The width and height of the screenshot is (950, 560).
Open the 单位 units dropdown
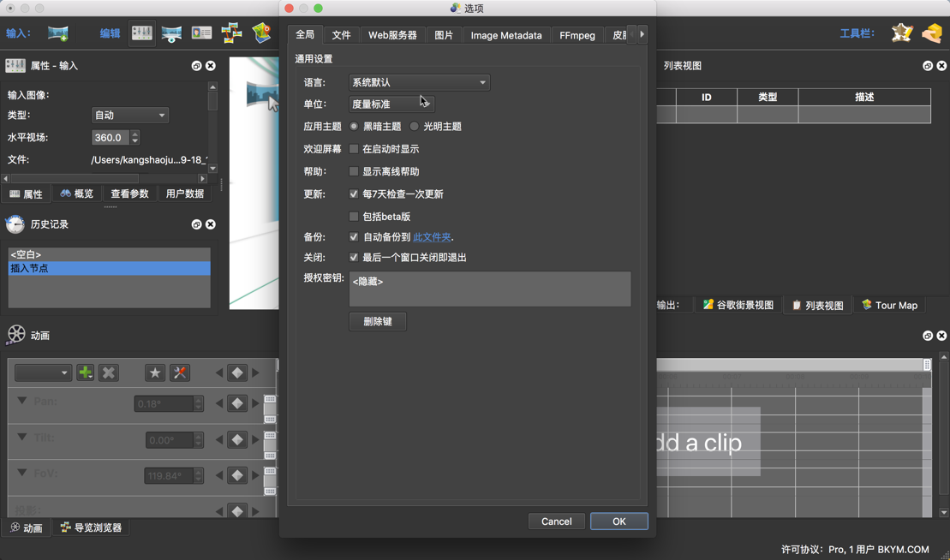pyautogui.click(x=391, y=103)
